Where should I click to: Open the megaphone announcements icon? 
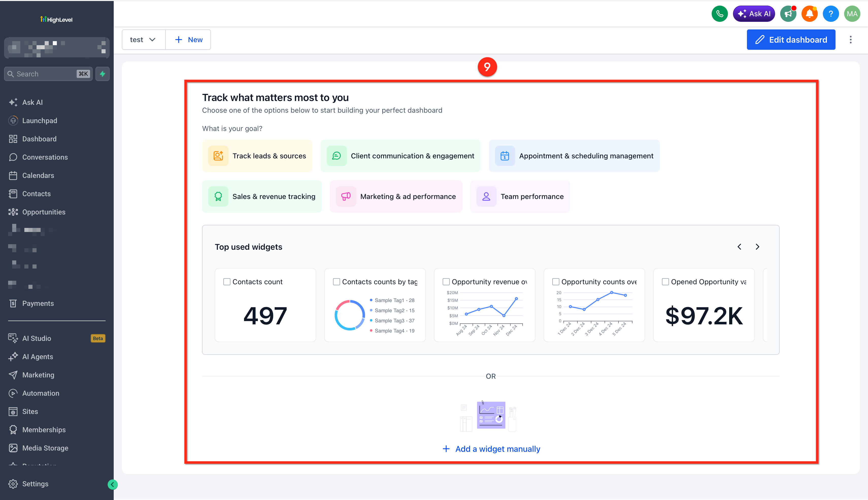(x=788, y=14)
